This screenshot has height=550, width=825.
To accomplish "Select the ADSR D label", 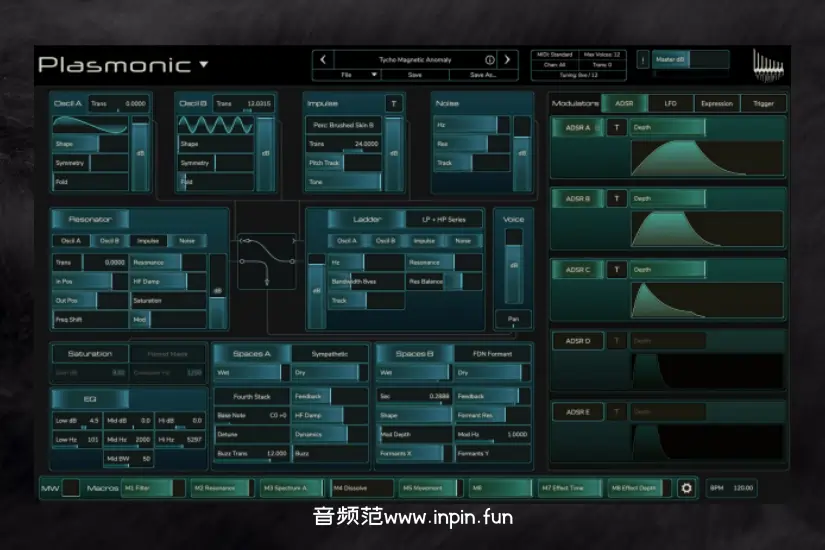I will (x=578, y=341).
